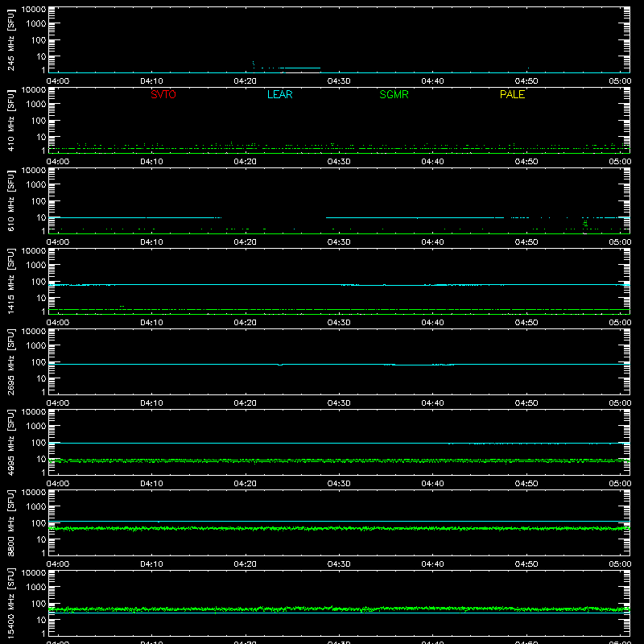
Task: Select the 610 MHz [SFU] axis title
Action: pyautogui.click(x=10, y=200)
